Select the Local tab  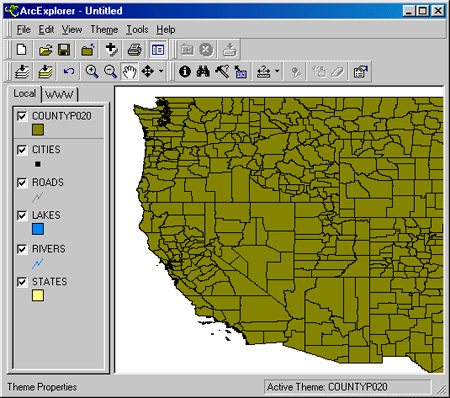[24, 93]
